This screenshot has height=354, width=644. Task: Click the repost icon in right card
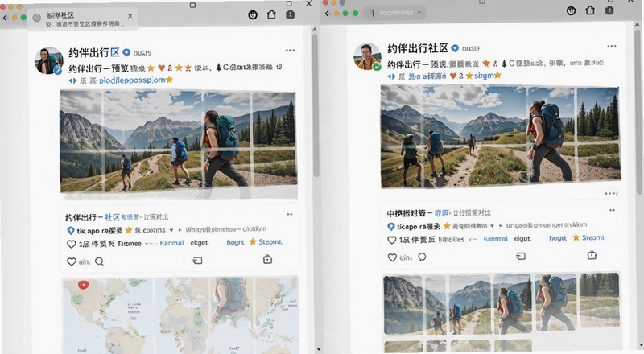point(521,257)
